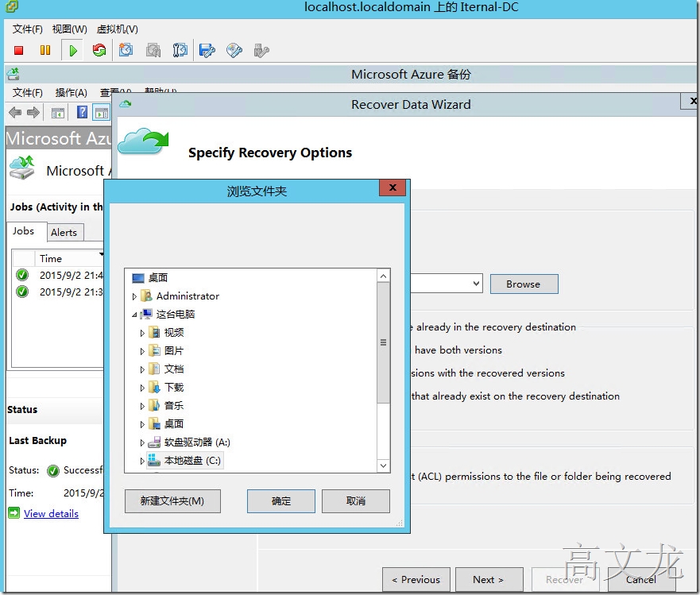This screenshot has height=595, width=700.
Task: Click the folder tree vertical scrollbar thumb
Action: point(383,343)
